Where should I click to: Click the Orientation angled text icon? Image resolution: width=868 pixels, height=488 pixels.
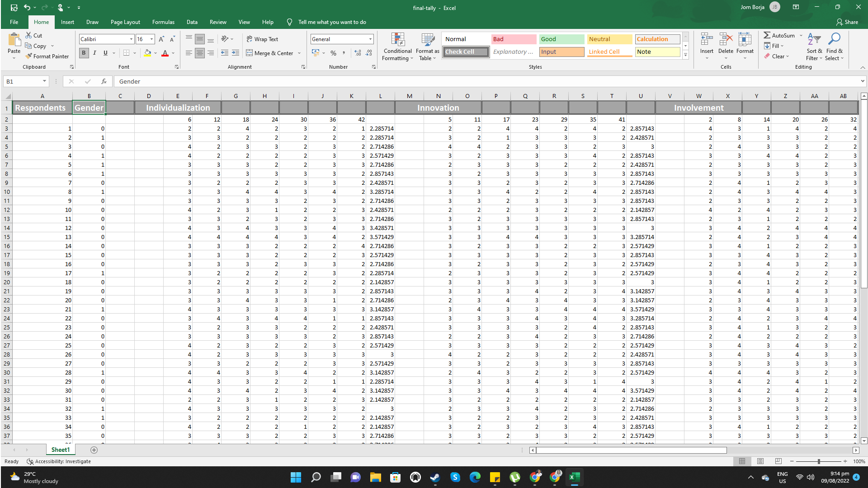[225, 39]
